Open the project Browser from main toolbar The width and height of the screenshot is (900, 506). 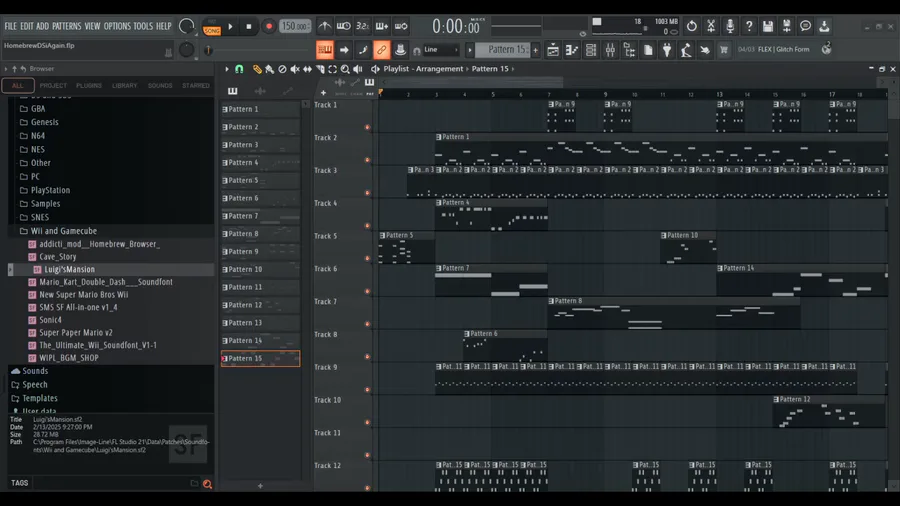[x=629, y=50]
